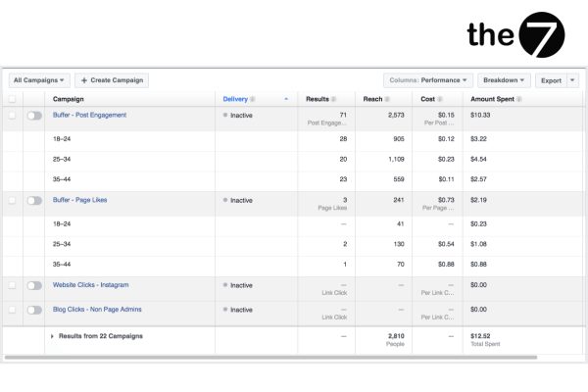Image resolution: width=588 pixels, height=392 pixels.
Task: Click the sort arrow in Delivery column
Action: (x=286, y=99)
